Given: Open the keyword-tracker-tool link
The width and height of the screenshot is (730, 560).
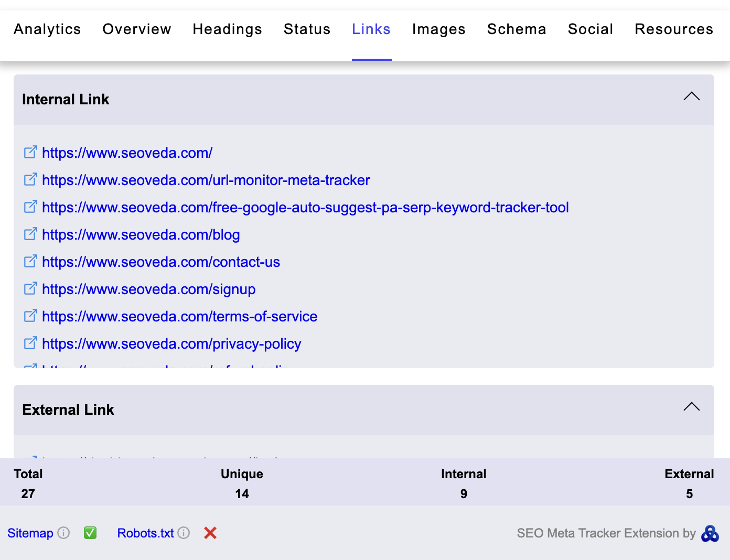Looking at the screenshot, I should point(305,208).
